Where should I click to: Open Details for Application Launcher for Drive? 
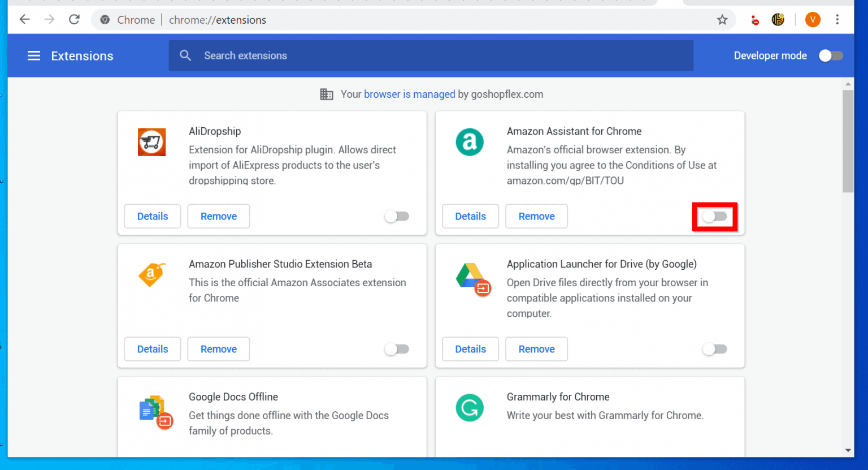pyautogui.click(x=471, y=349)
